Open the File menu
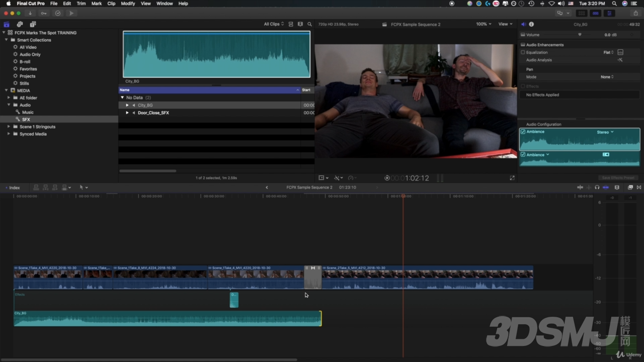644x362 pixels. 53,4
